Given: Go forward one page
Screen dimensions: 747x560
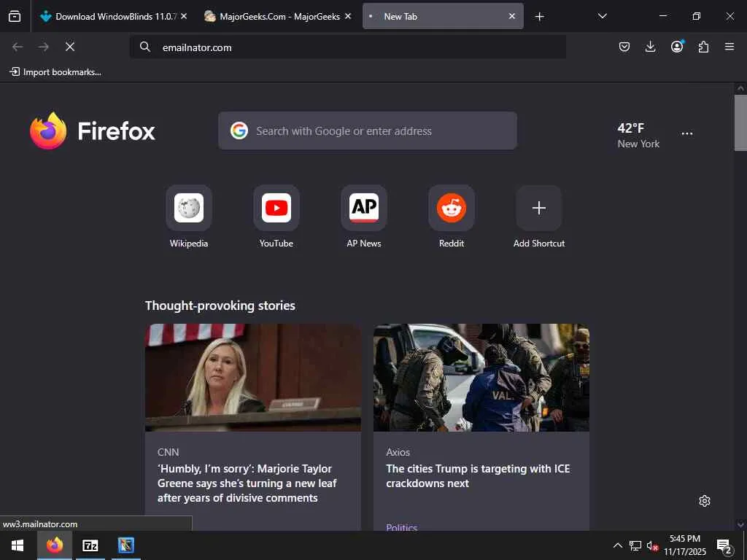Looking at the screenshot, I should point(44,47).
